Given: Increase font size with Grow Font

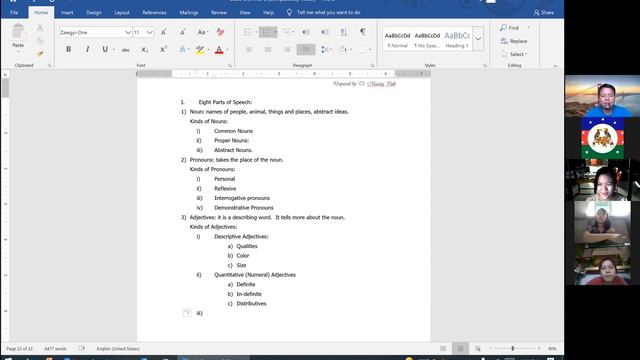Looking at the screenshot, I should pos(163,32).
